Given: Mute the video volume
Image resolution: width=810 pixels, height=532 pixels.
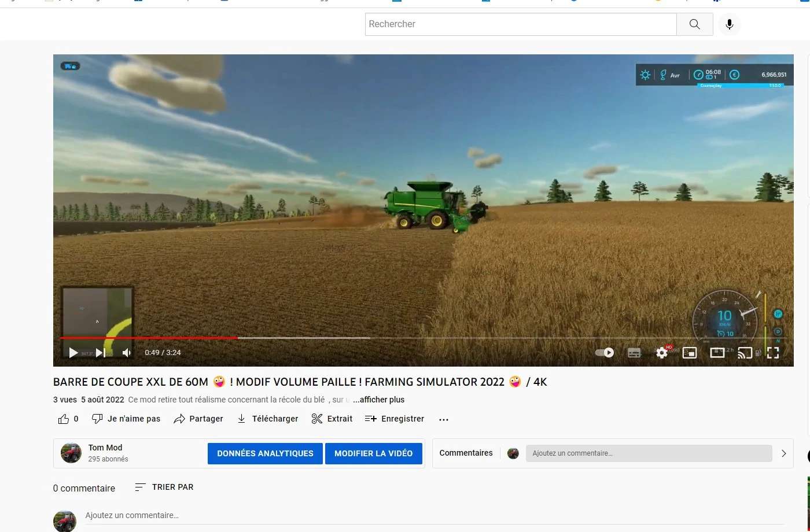Looking at the screenshot, I should pyautogui.click(x=127, y=353).
